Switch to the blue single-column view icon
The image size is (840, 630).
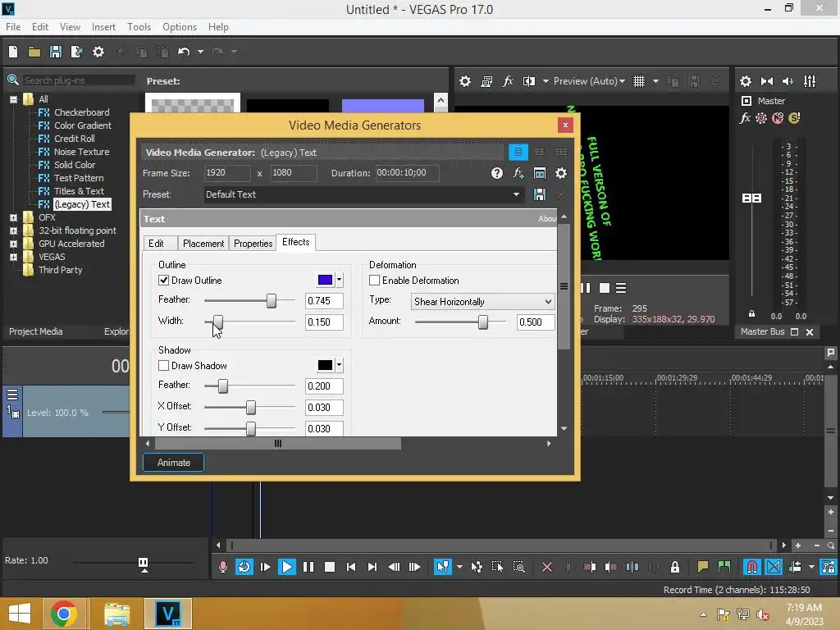(518, 152)
